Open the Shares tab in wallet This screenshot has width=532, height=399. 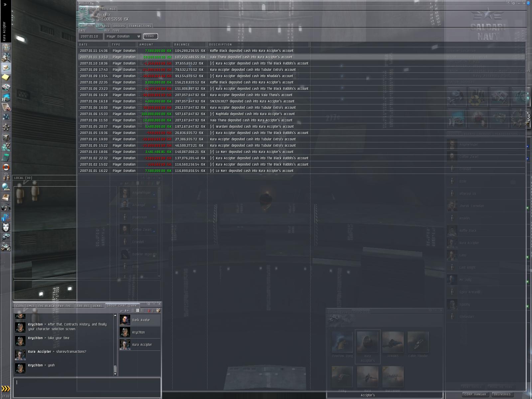tap(104, 26)
